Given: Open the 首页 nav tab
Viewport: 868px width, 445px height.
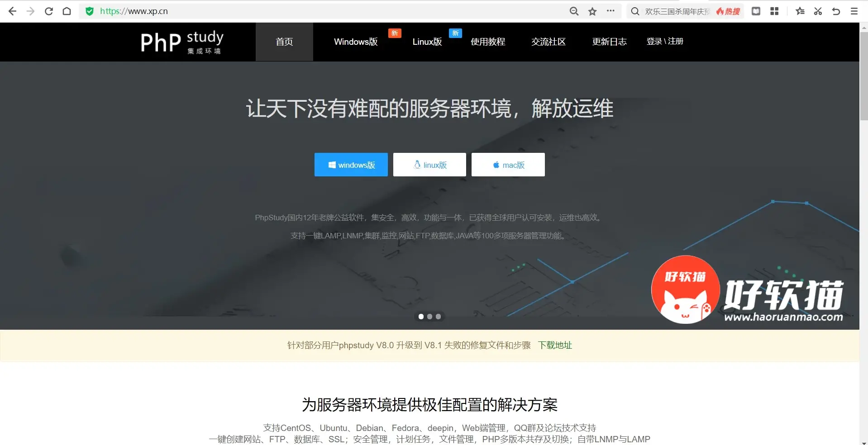Looking at the screenshot, I should coord(284,42).
